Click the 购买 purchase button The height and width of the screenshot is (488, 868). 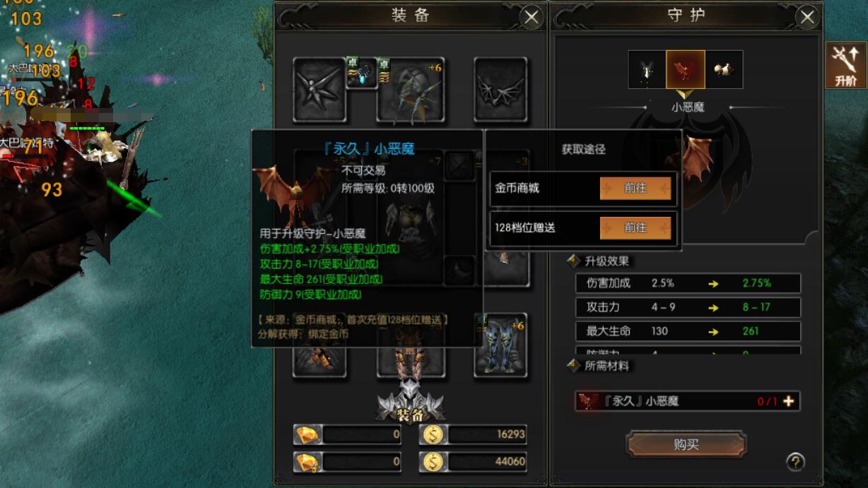point(686,444)
